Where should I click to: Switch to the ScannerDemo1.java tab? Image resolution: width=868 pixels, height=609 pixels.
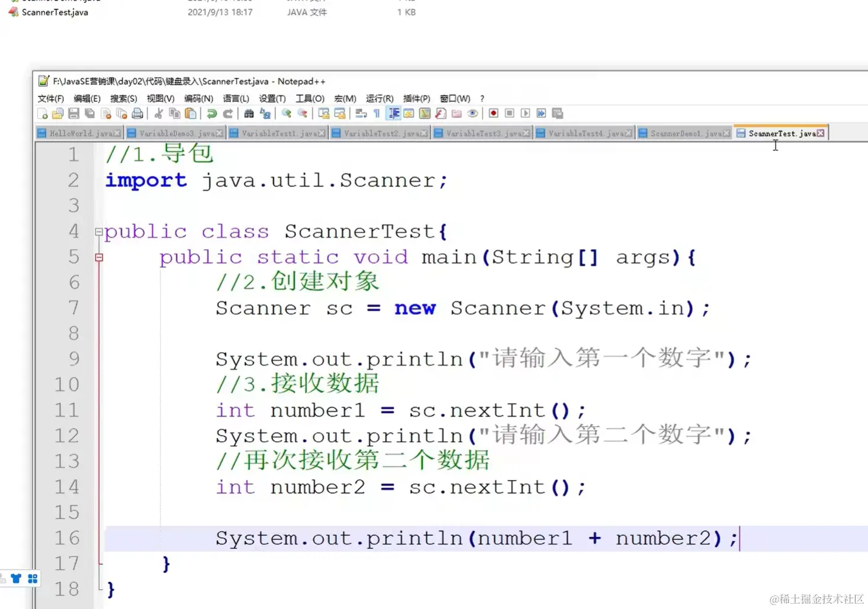click(686, 134)
